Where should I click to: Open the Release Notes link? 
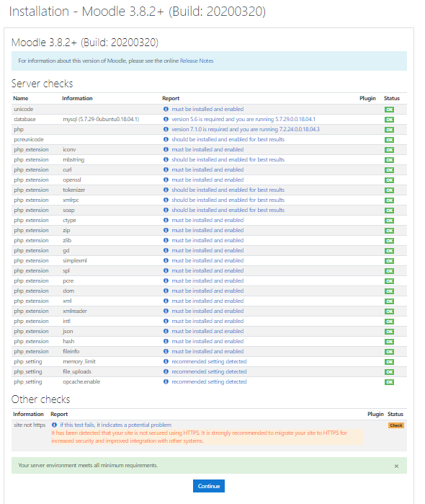pos(197,61)
